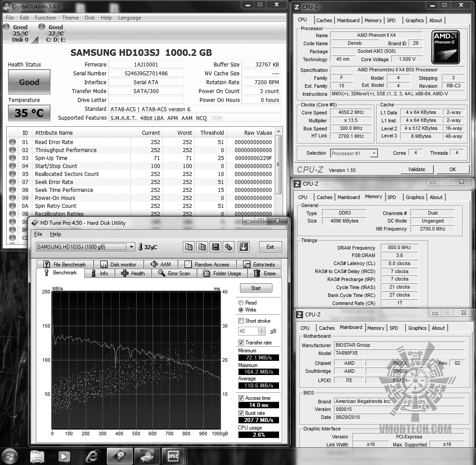
Task: Open the AAM tab in HD Tune
Action: click(161, 265)
